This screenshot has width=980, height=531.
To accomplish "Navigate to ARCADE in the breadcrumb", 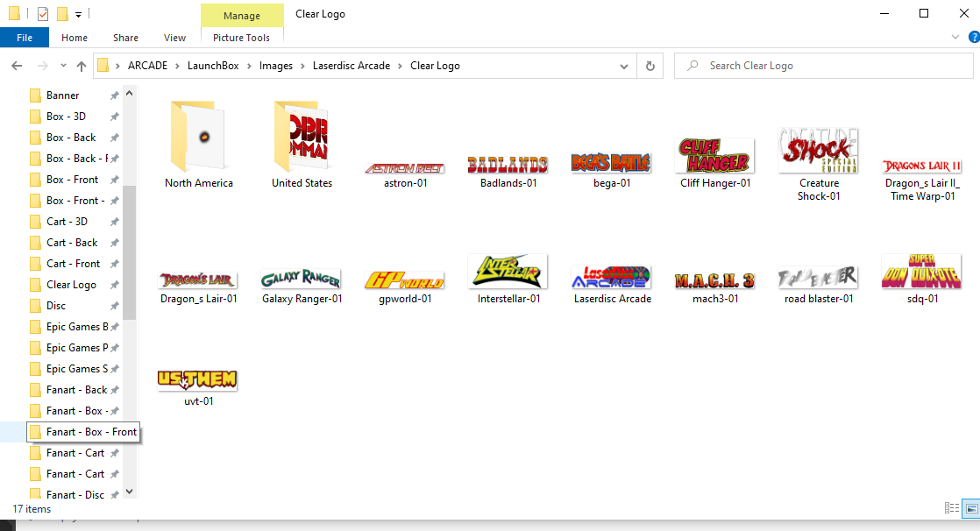I will [x=147, y=66].
